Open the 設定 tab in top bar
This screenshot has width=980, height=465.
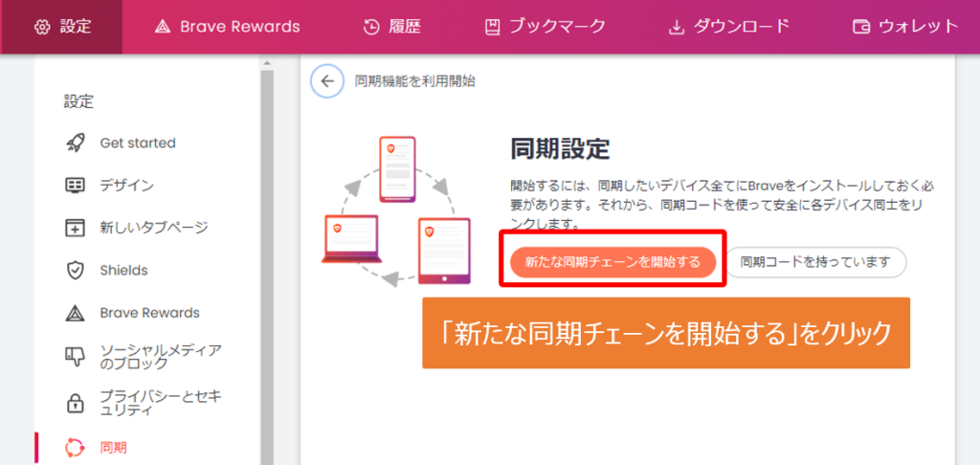pos(62,27)
